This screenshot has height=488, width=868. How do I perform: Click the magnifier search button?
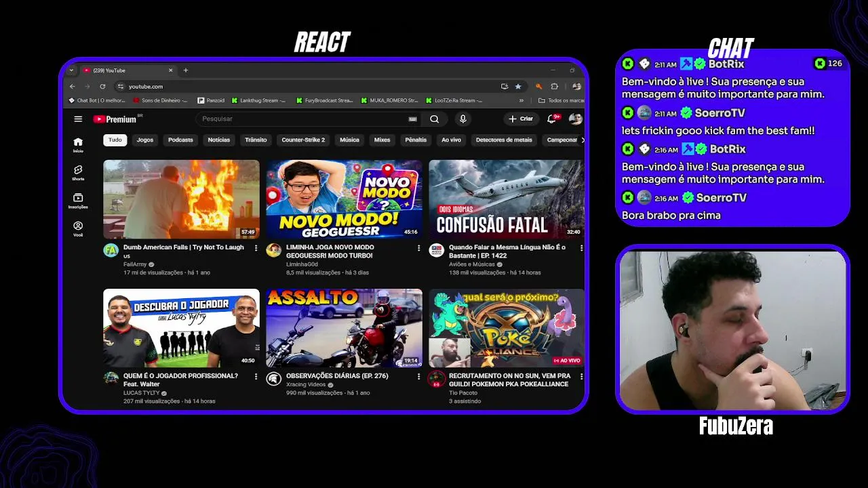coord(434,119)
